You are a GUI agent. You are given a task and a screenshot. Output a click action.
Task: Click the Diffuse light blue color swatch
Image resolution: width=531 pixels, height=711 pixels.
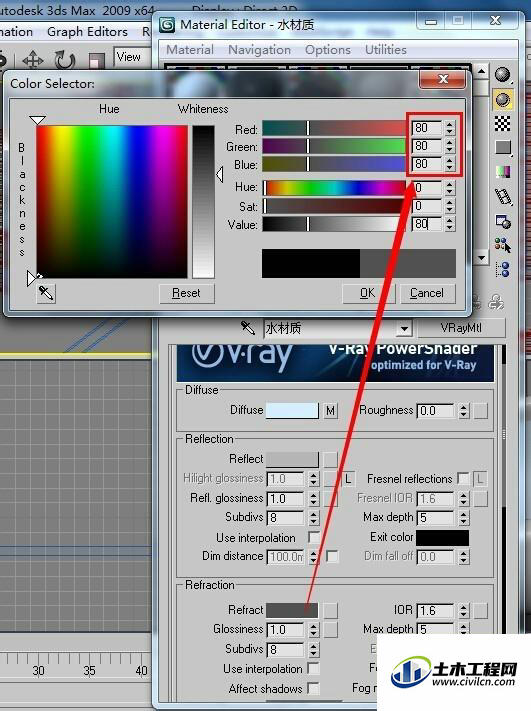pos(292,411)
